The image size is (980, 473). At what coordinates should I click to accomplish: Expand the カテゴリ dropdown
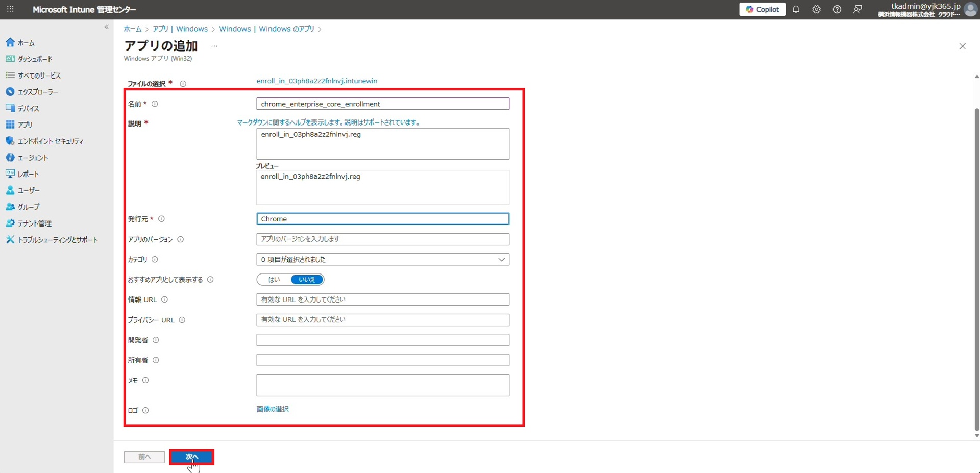tap(382, 259)
